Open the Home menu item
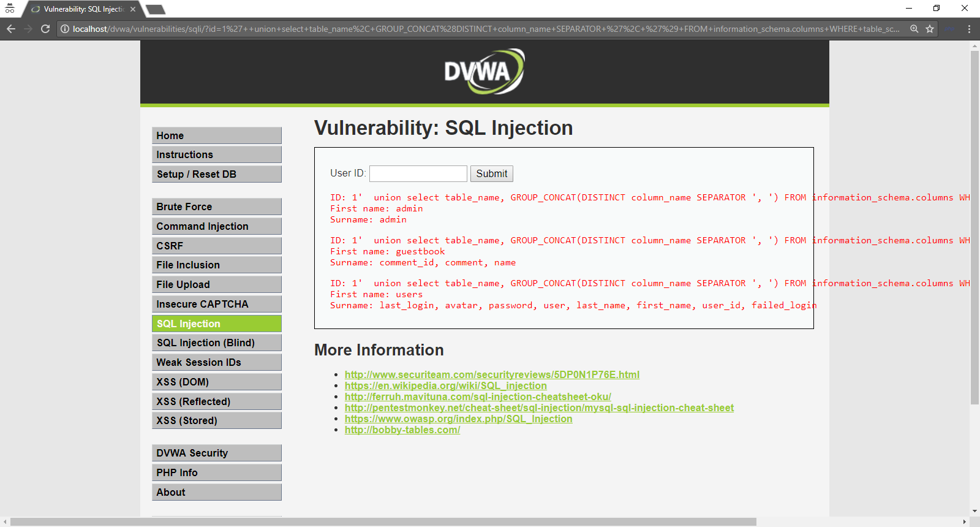The height and width of the screenshot is (527, 980). (x=217, y=135)
